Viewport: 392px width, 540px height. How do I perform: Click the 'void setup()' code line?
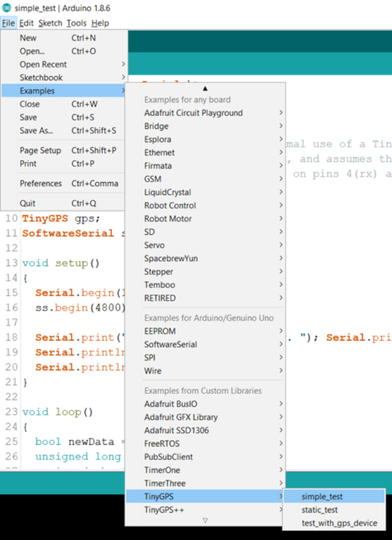pos(61,263)
